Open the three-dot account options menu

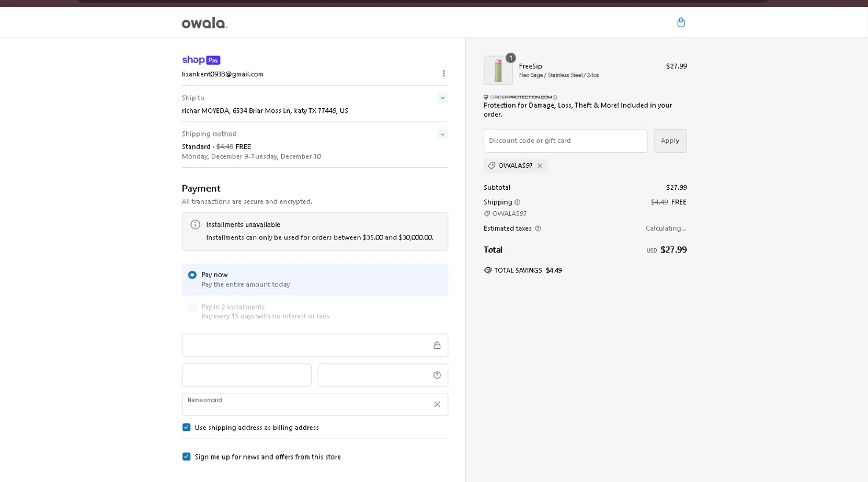444,73
